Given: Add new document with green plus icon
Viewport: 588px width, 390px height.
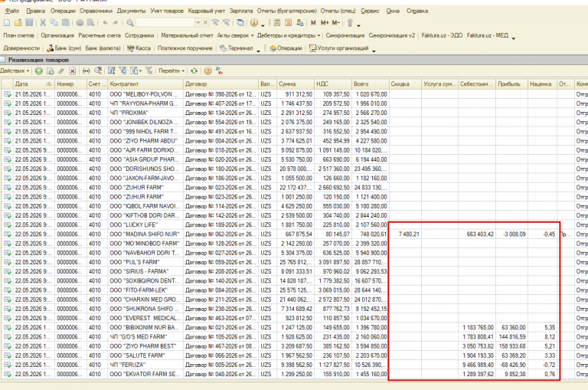Looking at the screenshot, I should (38, 70).
